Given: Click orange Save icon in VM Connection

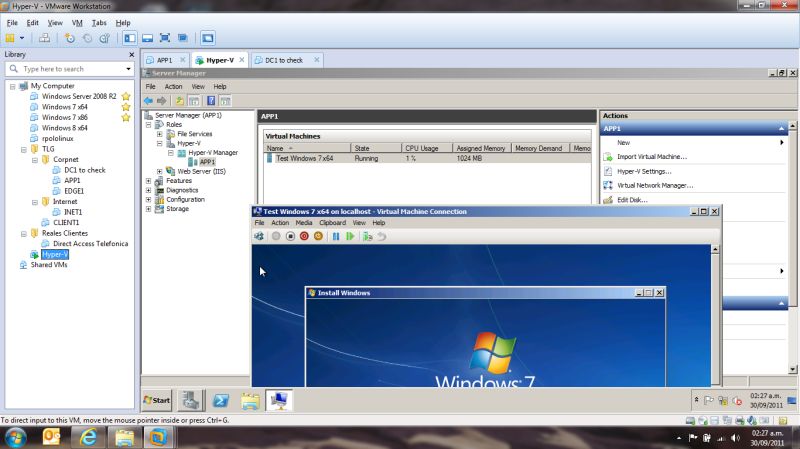Looking at the screenshot, I should (x=318, y=236).
